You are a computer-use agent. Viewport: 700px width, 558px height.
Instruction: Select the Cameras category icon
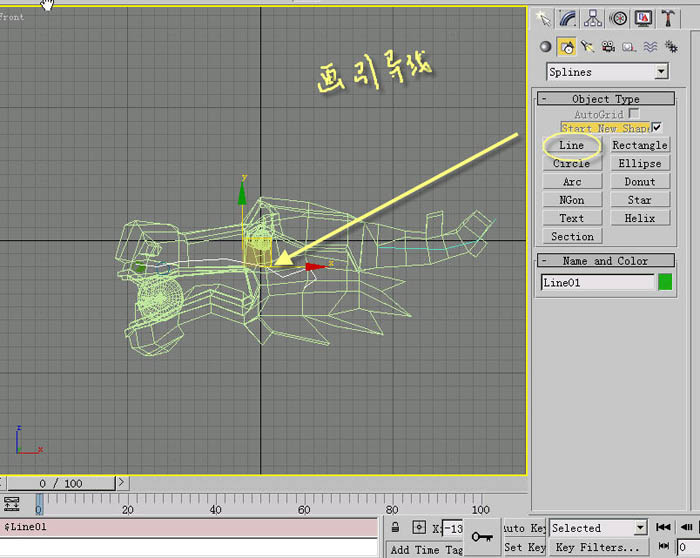[x=608, y=46]
